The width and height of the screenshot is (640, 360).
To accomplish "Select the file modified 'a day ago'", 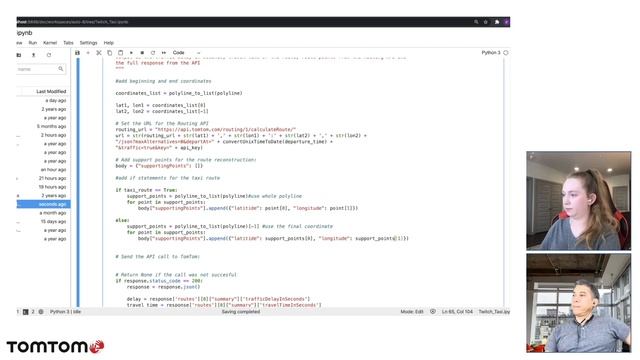I will [43, 100].
